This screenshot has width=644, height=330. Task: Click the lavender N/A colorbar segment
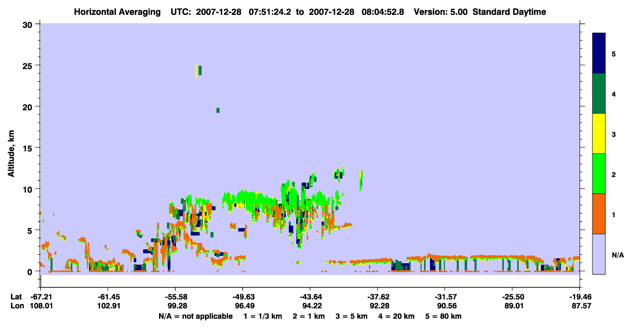click(599, 254)
